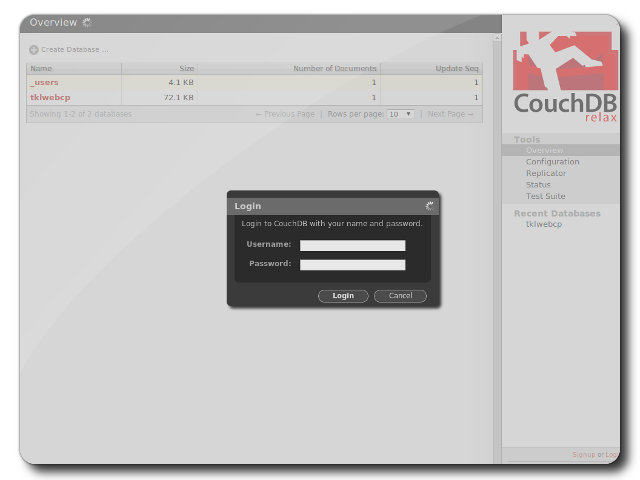
Task: Click the scrollbar up arrow beside the table
Action: coord(497,38)
